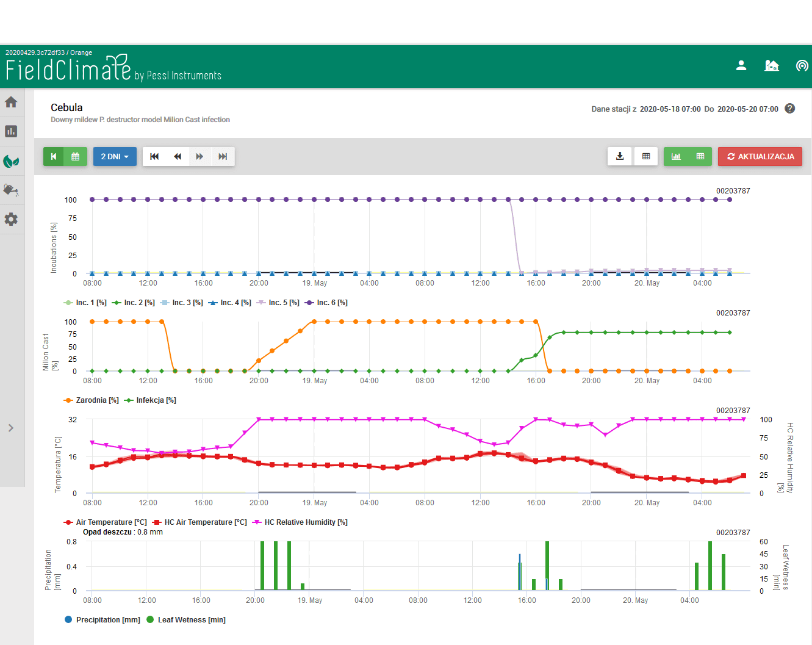Jump to the first data period

(x=154, y=157)
